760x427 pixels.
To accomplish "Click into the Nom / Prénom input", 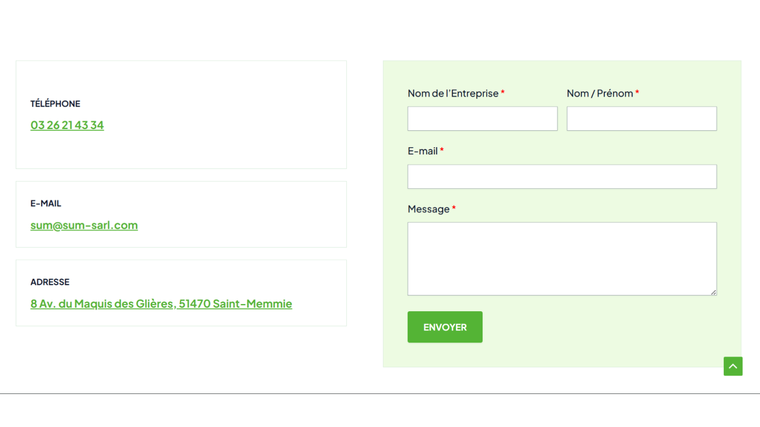I will [641, 119].
